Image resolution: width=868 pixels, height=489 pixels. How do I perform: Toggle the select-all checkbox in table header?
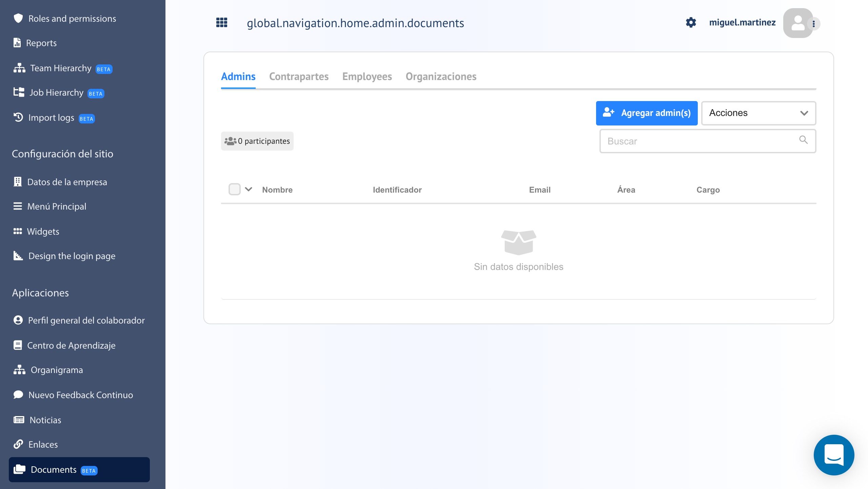(x=235, y=189)
